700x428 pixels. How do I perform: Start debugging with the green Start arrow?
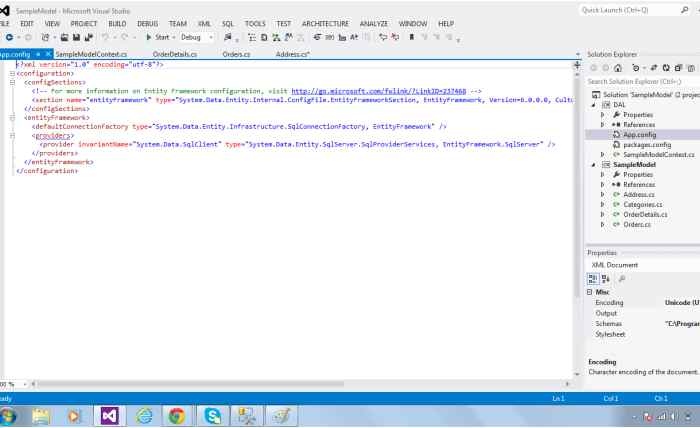[149, 37]
